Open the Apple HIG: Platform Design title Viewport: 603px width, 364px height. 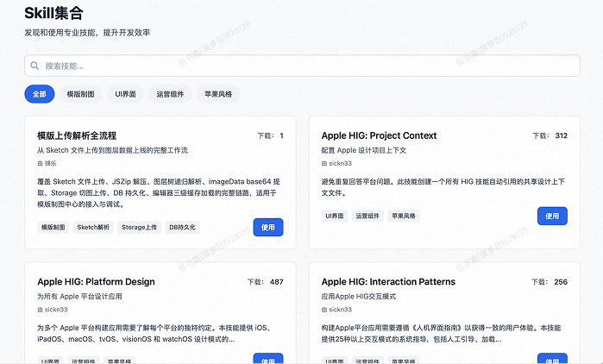[x=96, y=282]
